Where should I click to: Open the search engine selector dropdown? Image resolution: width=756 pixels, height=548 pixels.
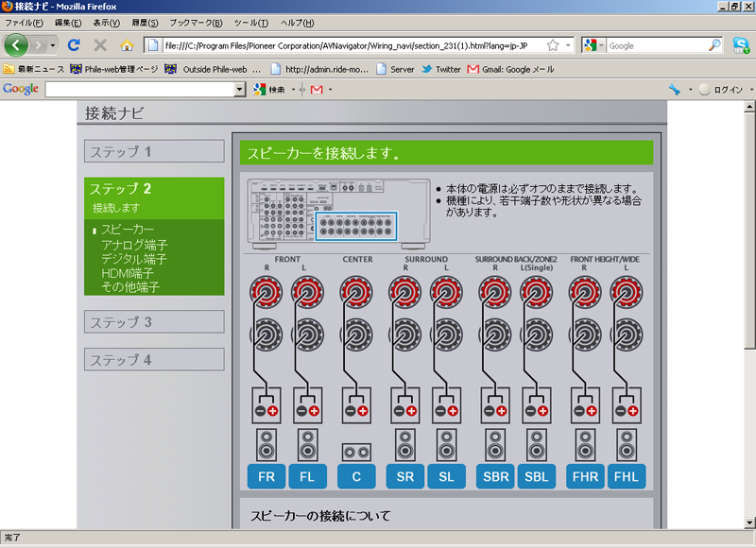click(x=593, y=45)
